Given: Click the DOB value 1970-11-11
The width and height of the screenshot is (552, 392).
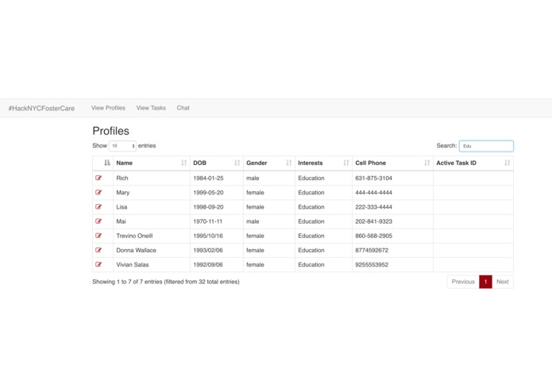Looking at the screenshot, I should coord(208,221).
